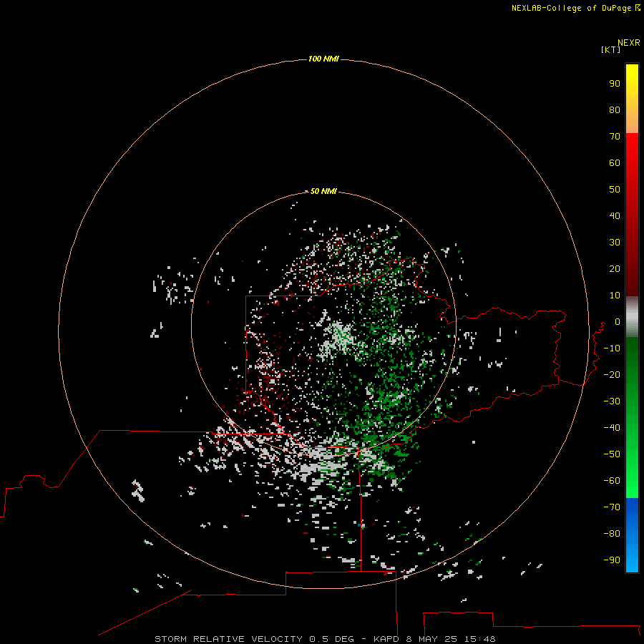Click the 90 value on the velocity scale
Screen dimensions: 644x644
point(615,84)
